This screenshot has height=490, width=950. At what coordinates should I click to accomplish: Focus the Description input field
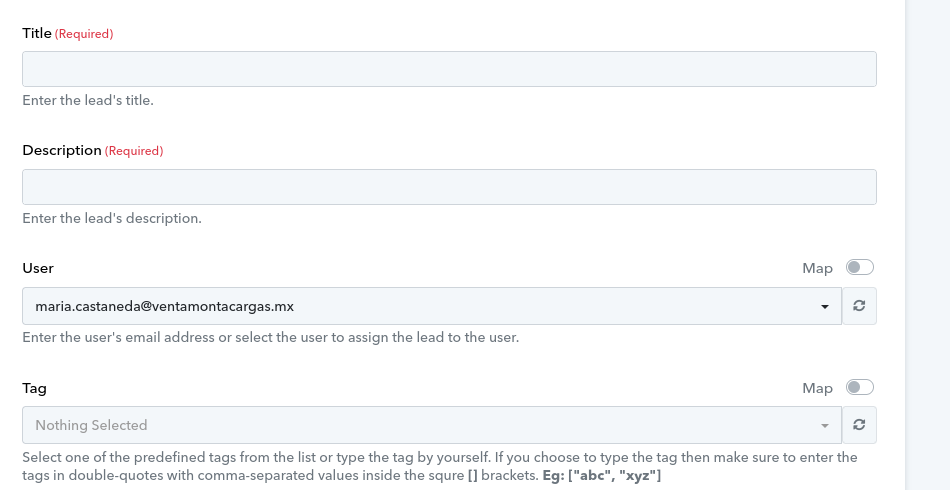click(x=450, y=187)
